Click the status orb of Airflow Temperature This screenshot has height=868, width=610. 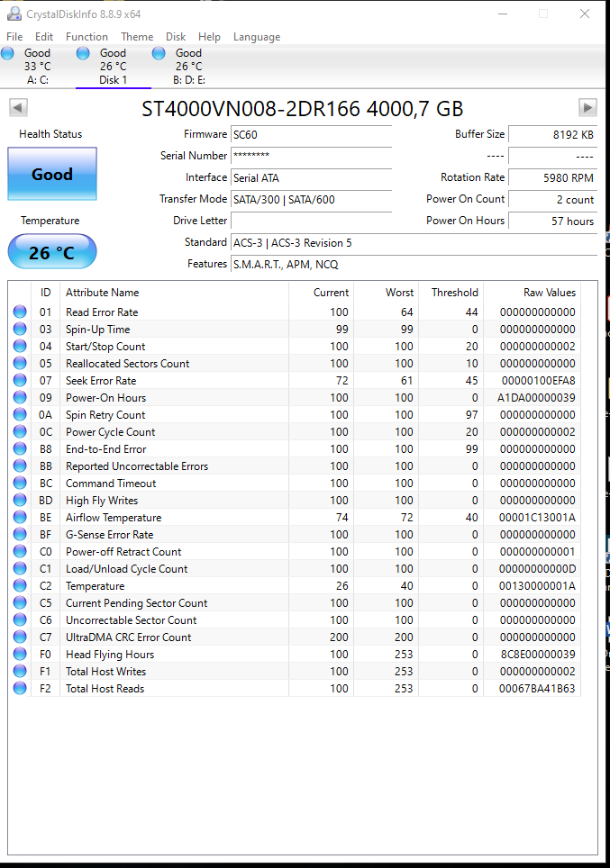click(x=20, y=517)
